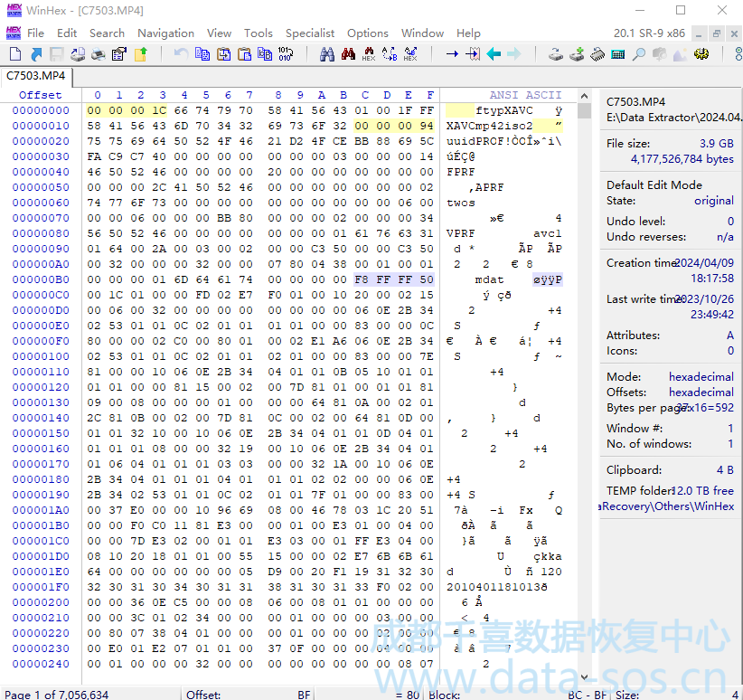The width and height of the screenshot is (743, 700).
Task: Click the Go To Offset arrow icon
Action: pos(451,54)
